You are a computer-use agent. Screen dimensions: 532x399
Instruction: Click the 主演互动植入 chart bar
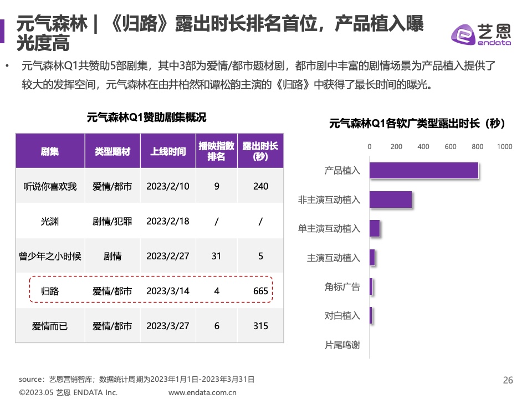click(x=372, y=258)
